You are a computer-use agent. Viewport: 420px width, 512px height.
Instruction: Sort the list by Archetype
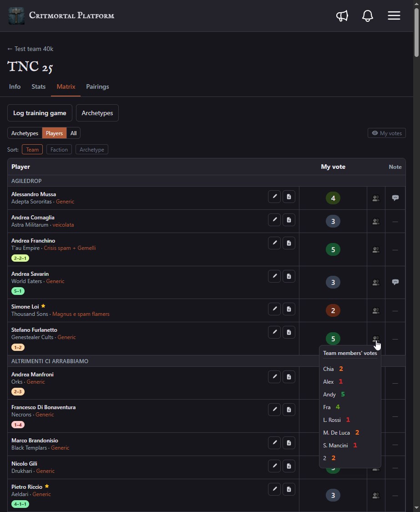pyautogui.click(x=92, y=150)
